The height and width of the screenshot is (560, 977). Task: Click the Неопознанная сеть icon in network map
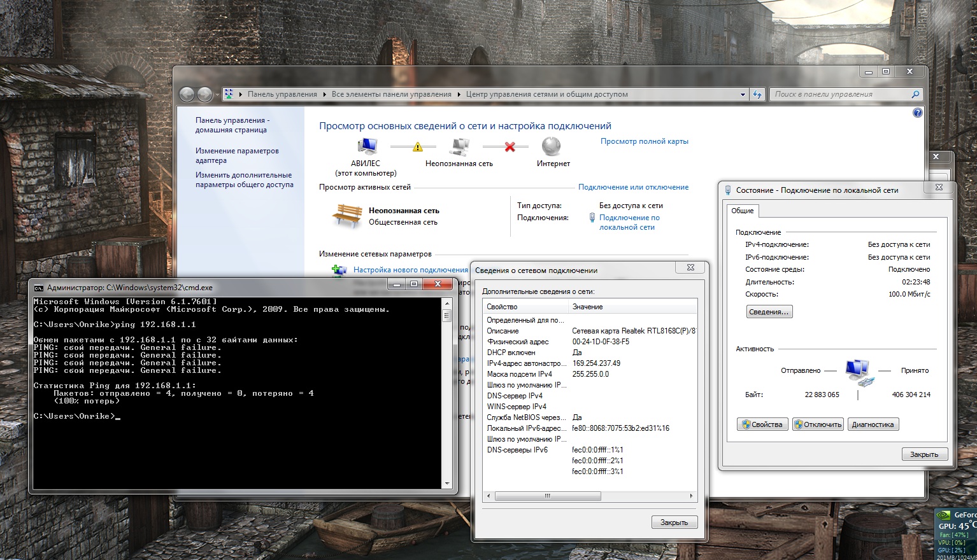459,146
